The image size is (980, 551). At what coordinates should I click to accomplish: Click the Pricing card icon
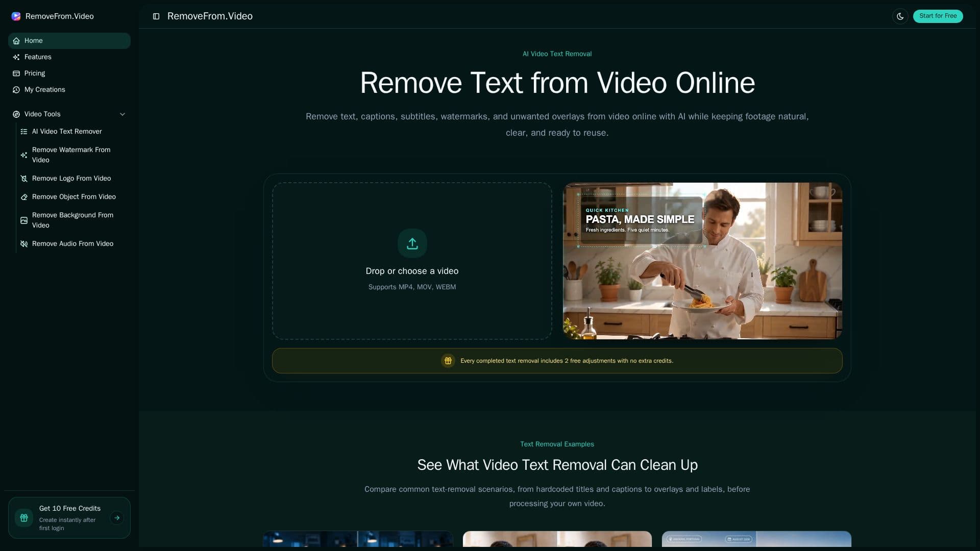pos(16,73)
